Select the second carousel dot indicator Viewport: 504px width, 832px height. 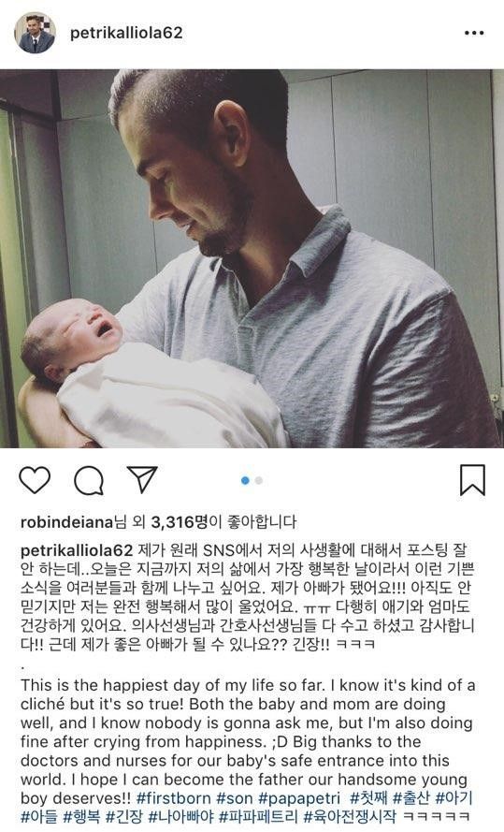click(259, 480)
